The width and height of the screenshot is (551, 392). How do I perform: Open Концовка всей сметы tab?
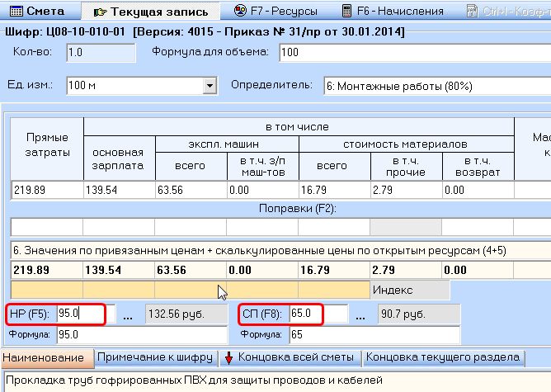[290, 357]
